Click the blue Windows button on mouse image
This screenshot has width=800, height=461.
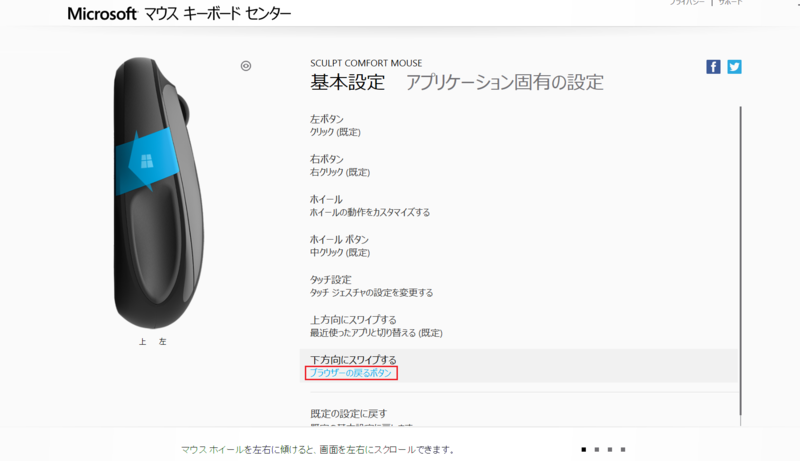click(x=146, y=162)
